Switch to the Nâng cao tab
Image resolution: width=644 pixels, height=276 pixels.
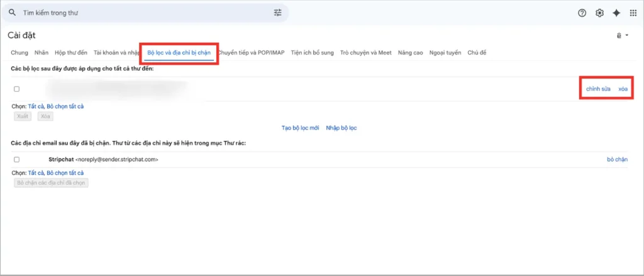pyautogui.click(x=410, y=53)
